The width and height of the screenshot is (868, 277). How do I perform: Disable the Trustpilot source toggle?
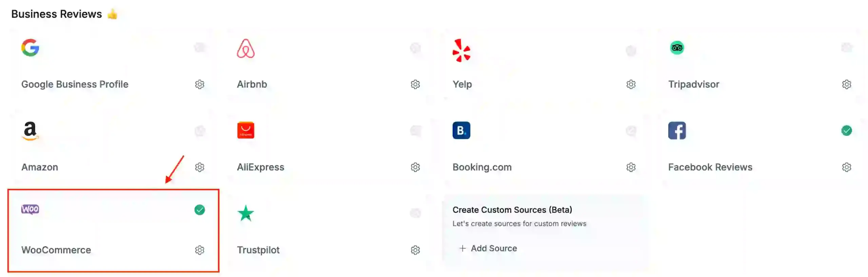415,214
